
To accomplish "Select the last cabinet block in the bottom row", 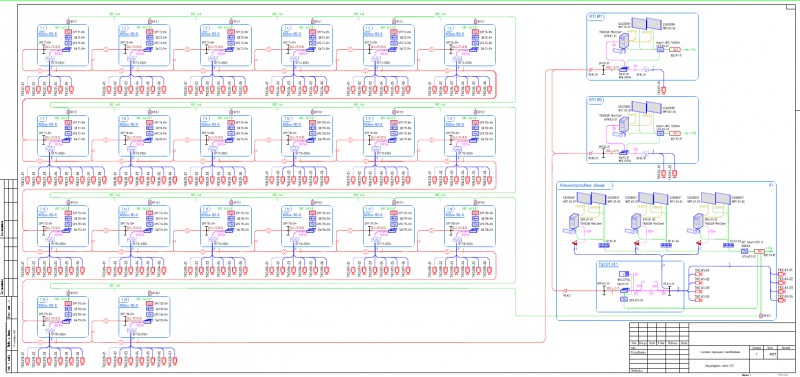I will pyautogui.click(x=144, y=316).
